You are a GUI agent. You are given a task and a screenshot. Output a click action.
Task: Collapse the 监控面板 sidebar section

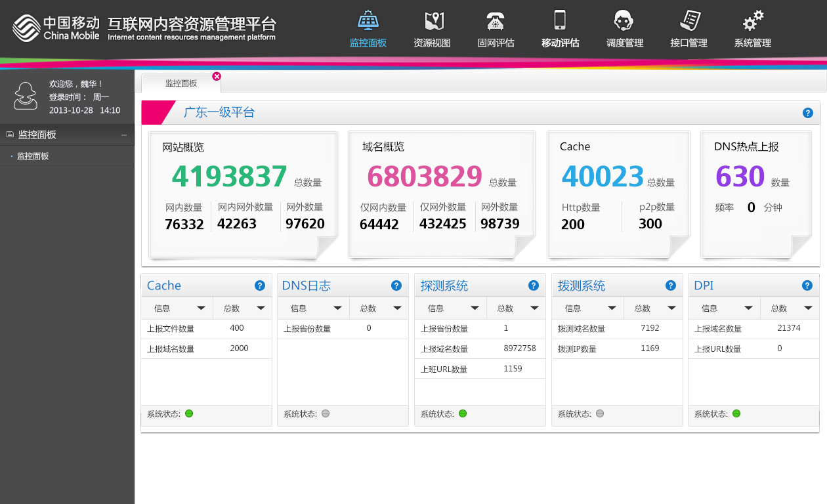point(124,135)
